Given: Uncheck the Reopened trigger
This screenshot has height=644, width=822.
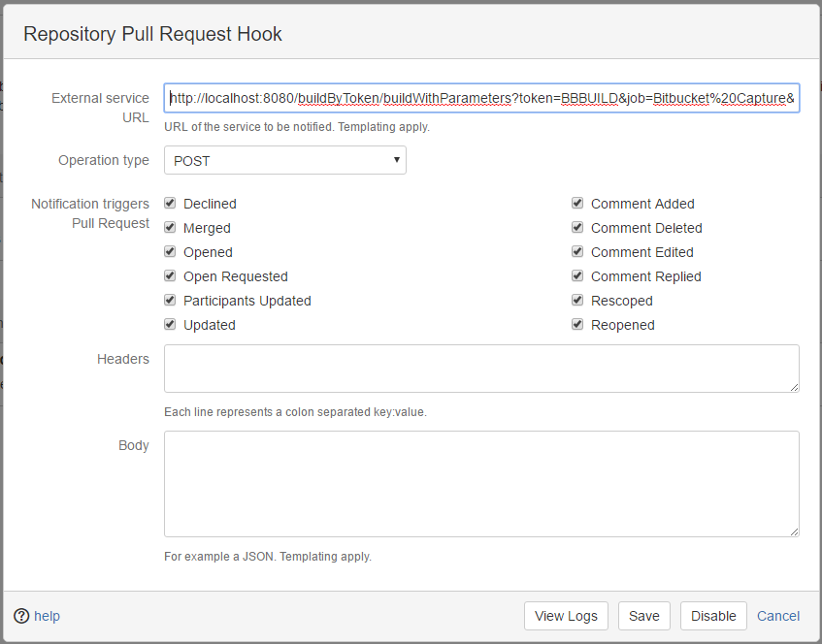Looking at the screenshot, I should (x=577, y=325).
